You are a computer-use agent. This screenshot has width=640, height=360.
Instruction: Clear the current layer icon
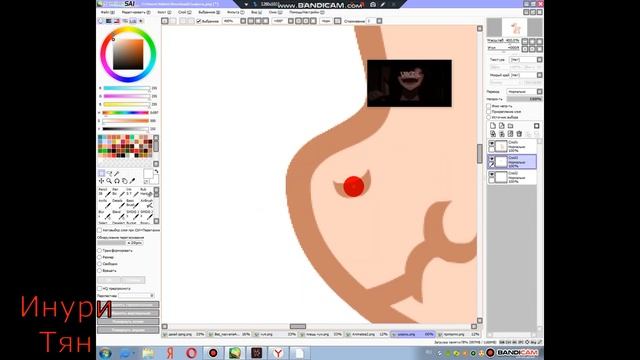point(511,134)
